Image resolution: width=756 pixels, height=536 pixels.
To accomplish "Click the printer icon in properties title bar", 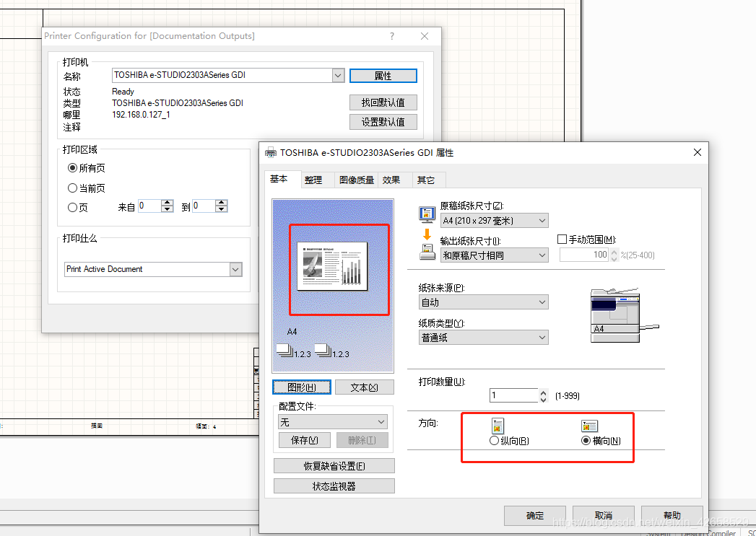I will coord(271,153).
